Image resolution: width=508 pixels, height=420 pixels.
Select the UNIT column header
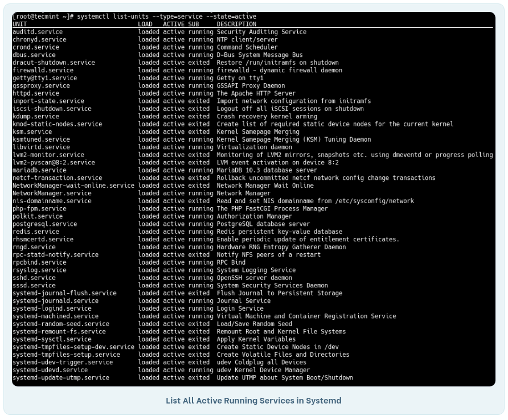(19, 24)
